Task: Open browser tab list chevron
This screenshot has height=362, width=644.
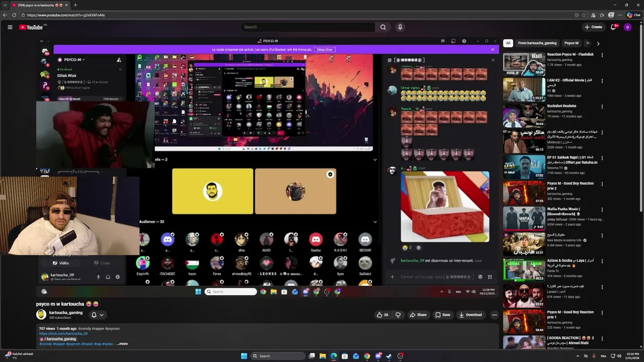Action: pos(5,5)
